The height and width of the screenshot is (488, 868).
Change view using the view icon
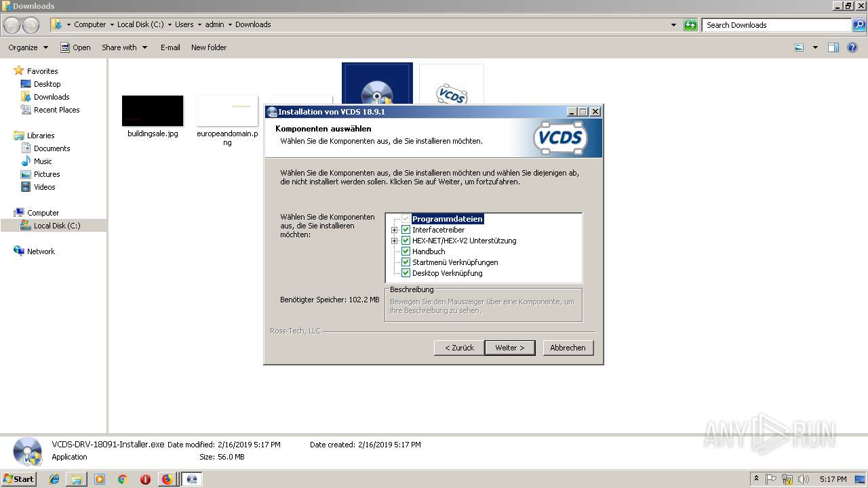[x=799, y=47]
